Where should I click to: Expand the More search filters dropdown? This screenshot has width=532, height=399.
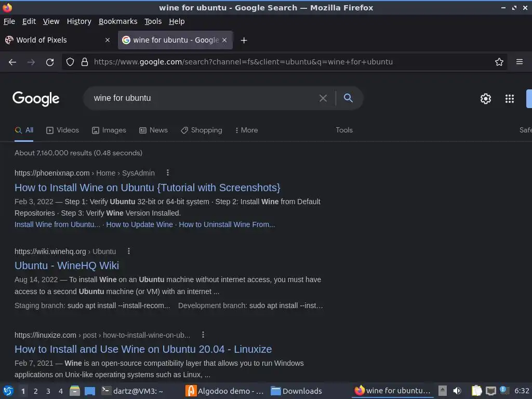pos(247,130)
